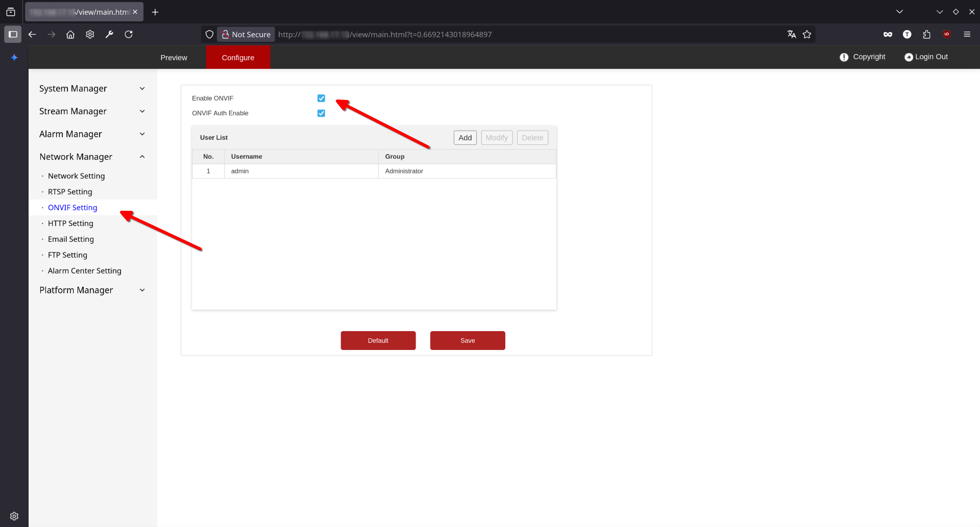
Task: Click the home icon in toolbar
Action: [x=70, y=34]
